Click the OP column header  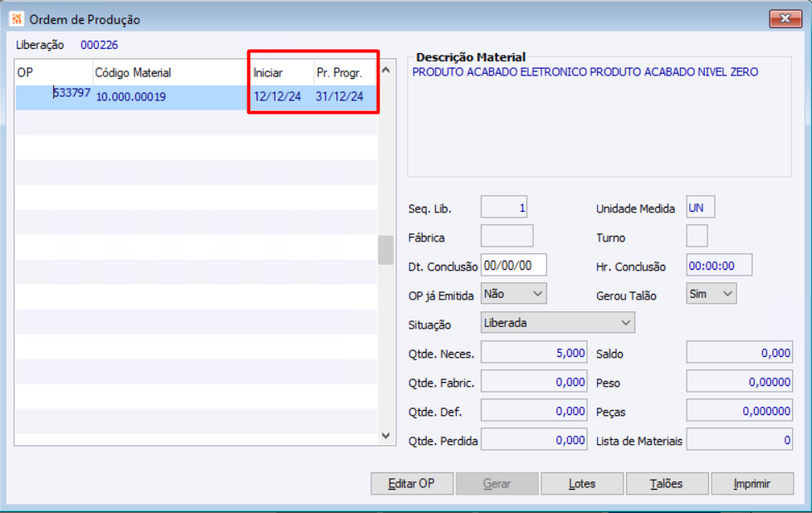click(x=54, y=72)
